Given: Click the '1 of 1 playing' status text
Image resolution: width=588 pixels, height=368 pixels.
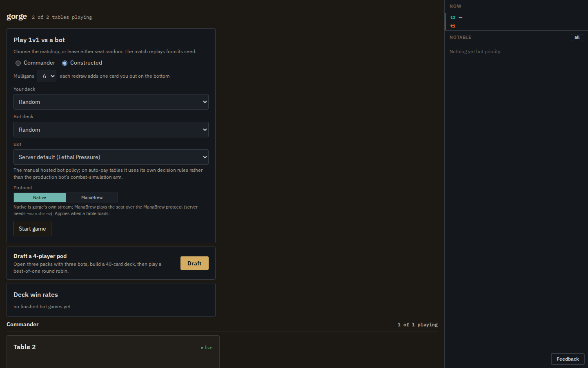Looking at the screenshot, I should click(x=417, y=325).
